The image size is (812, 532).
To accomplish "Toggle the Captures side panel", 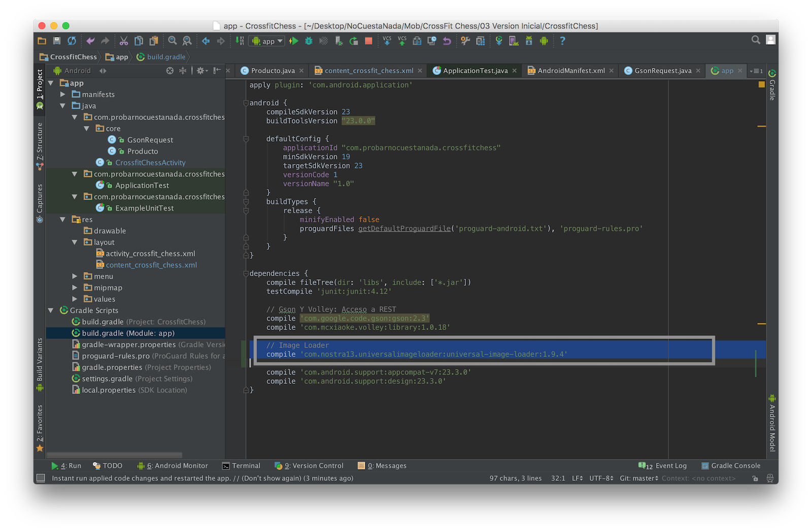I will click(x=40, y=203).
